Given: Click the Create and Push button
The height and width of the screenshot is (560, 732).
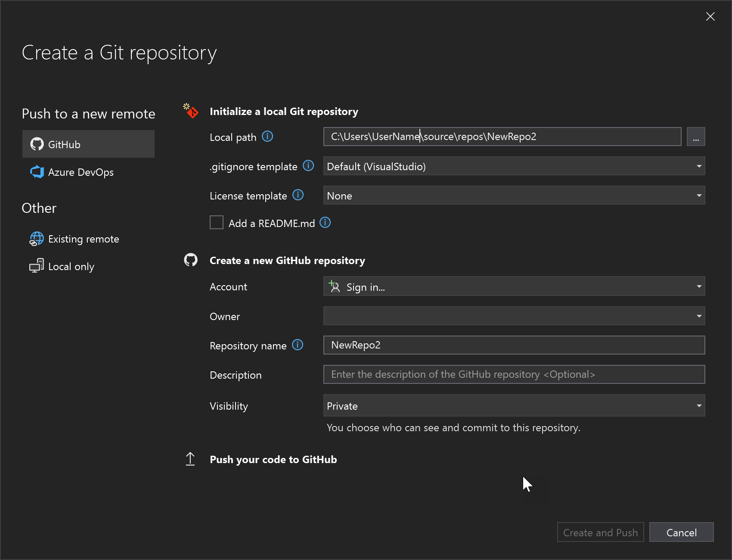Looking at the screenshot, I should click(x=600, y=532).
